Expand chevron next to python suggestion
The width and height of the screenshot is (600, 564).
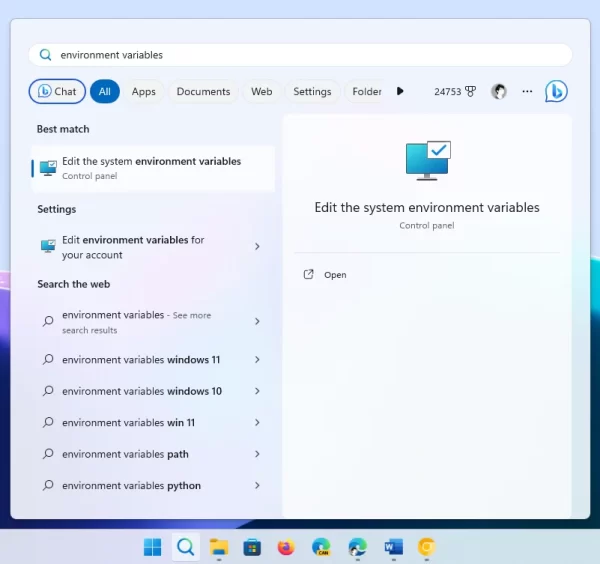pyautogui.click(x=257, y=486)
